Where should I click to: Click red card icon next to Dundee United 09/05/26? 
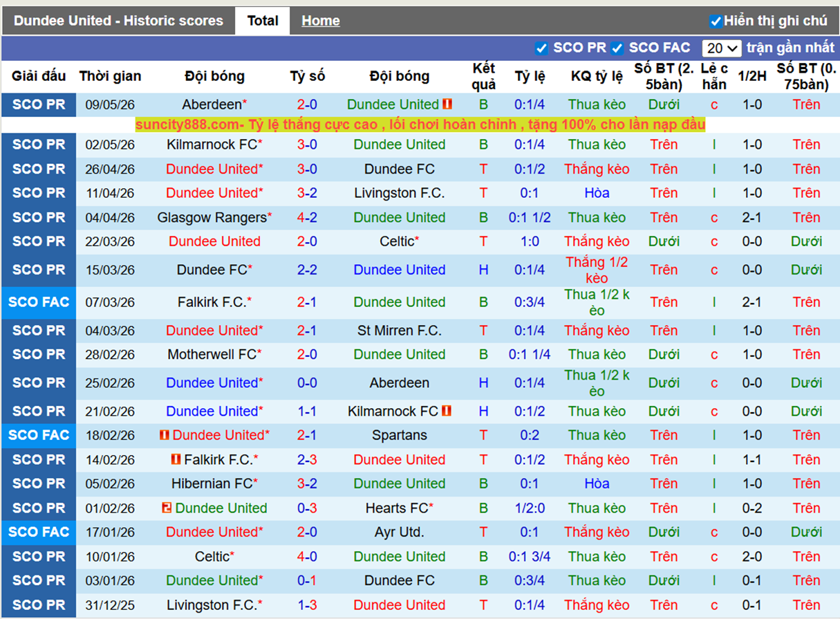pos(447,104)
